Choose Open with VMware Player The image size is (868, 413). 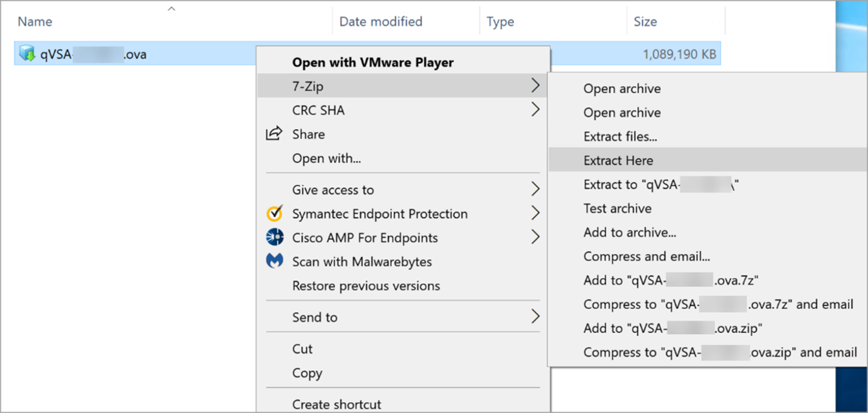pyautogui.click(x=372, y=62)
